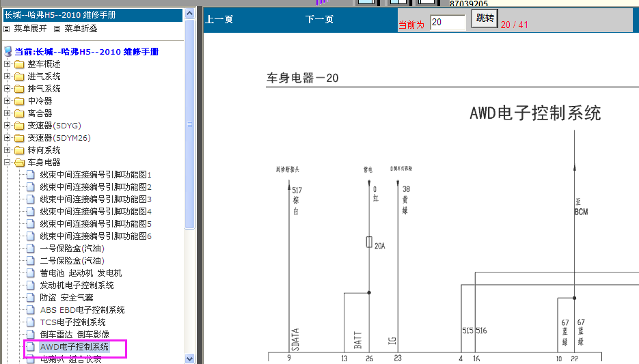This screenshot has height=364, width=639.
Task: Open 线束中间连接编号引脚功能图3 page
Action: click(96, 199)
